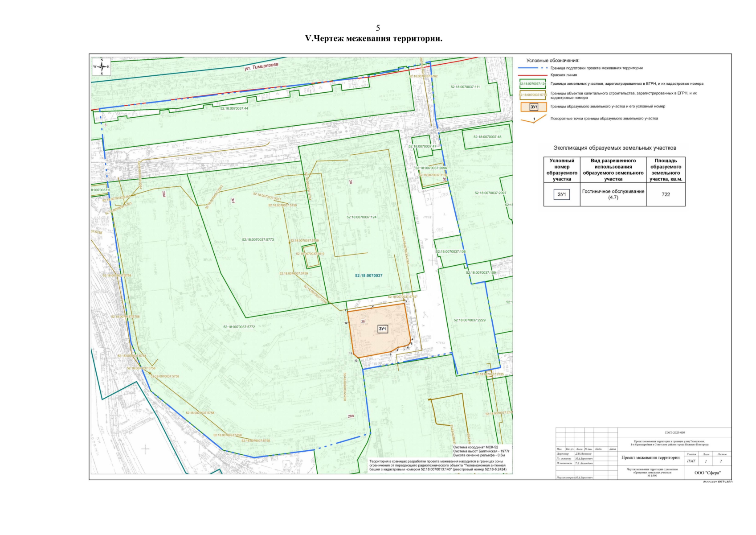756x535 pixels.
Task: Click parcel label 52:18:0070037:44 near the top
Action: [x=234, y=108]
